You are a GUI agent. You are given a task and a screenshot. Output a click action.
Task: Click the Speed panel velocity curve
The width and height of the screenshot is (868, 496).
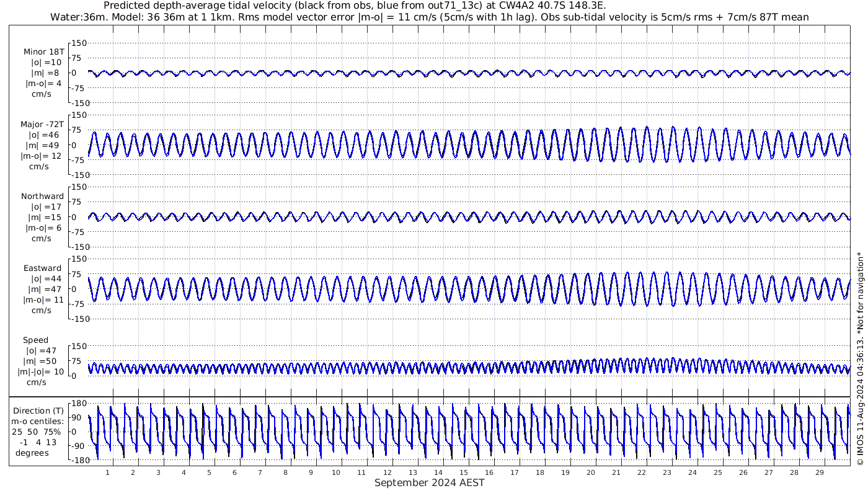pyautogui.click(x=469, y=366)
